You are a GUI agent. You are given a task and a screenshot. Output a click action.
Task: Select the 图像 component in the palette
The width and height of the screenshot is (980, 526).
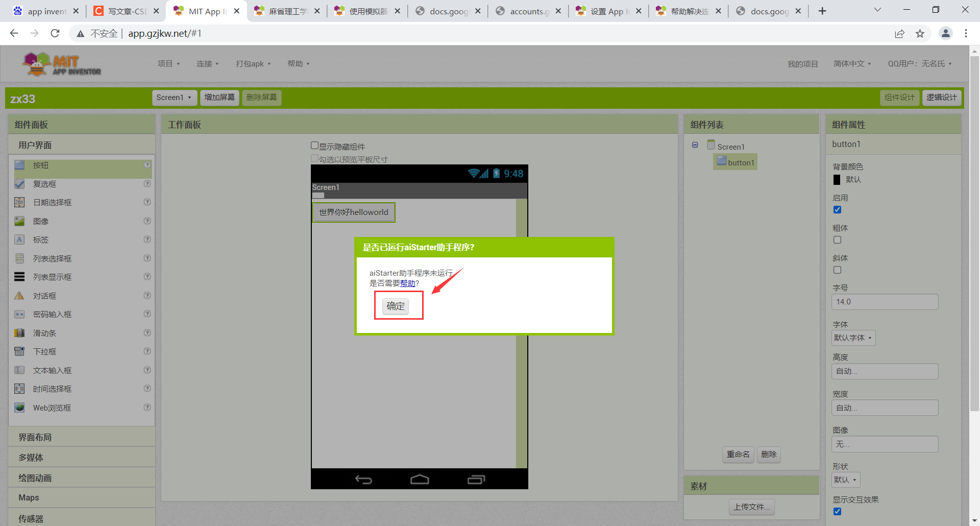[42, 221]
